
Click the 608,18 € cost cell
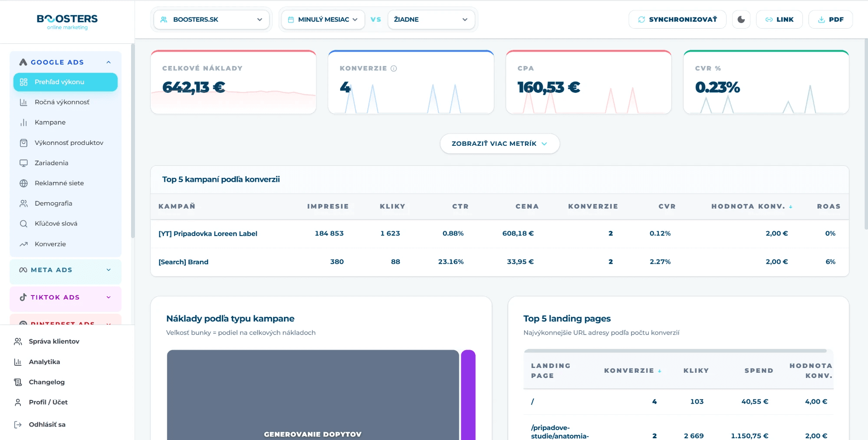pos(518,233)
